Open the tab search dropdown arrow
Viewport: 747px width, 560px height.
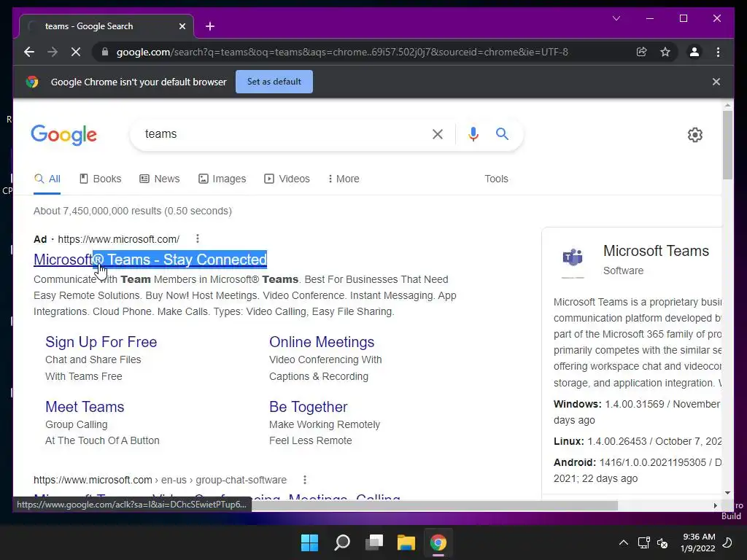pyautogui.click(x=616, y=18)
